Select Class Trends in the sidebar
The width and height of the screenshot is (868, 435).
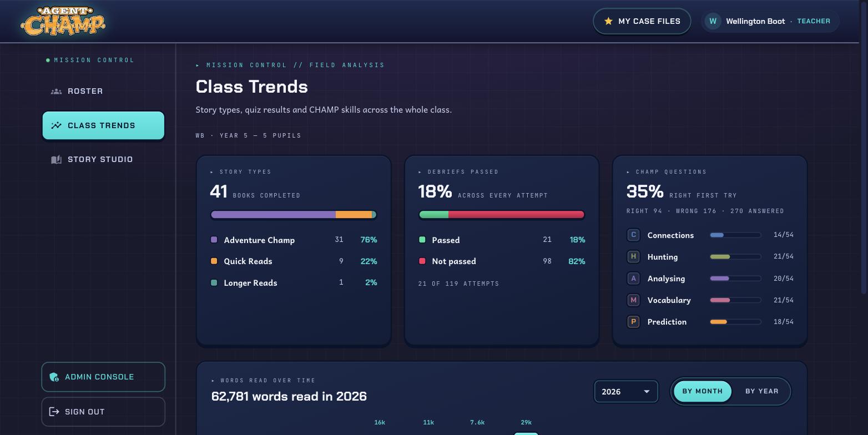103,125
